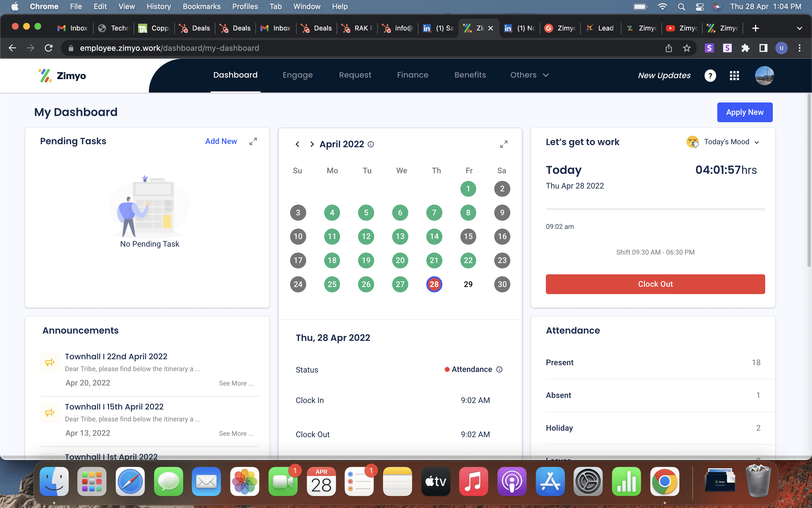Open System Preferences from the dock

(588, 481)
